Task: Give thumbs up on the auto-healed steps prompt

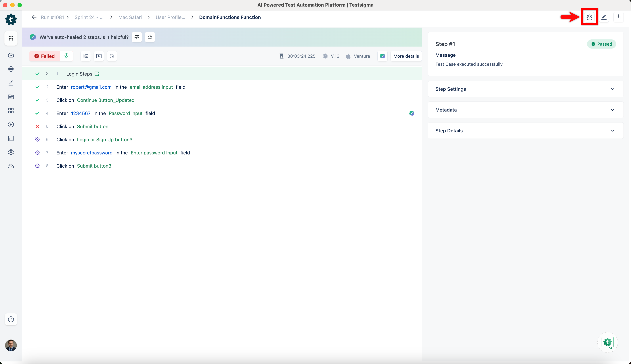Action: [150, 37]
